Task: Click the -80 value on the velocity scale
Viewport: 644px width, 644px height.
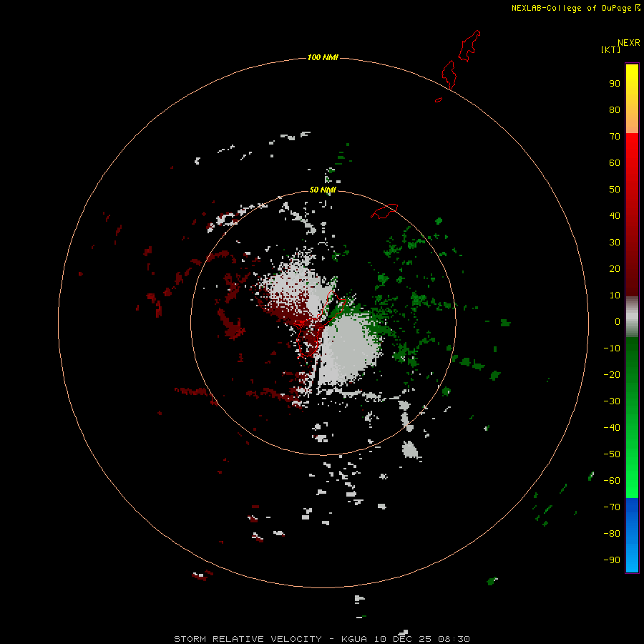Action: pyautogui.click(x=612, y=534)
